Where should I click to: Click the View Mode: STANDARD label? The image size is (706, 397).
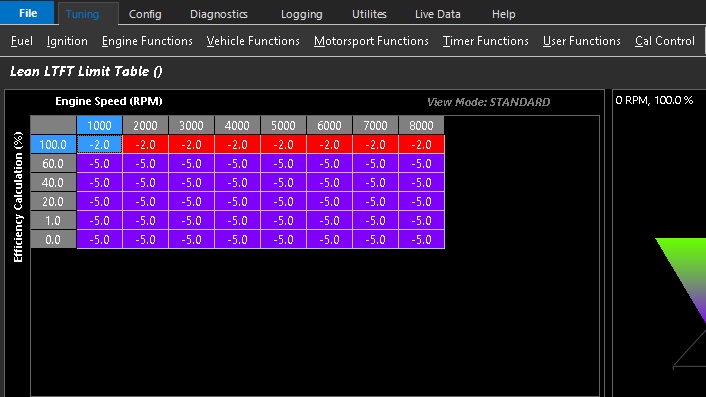click(488, 102)
